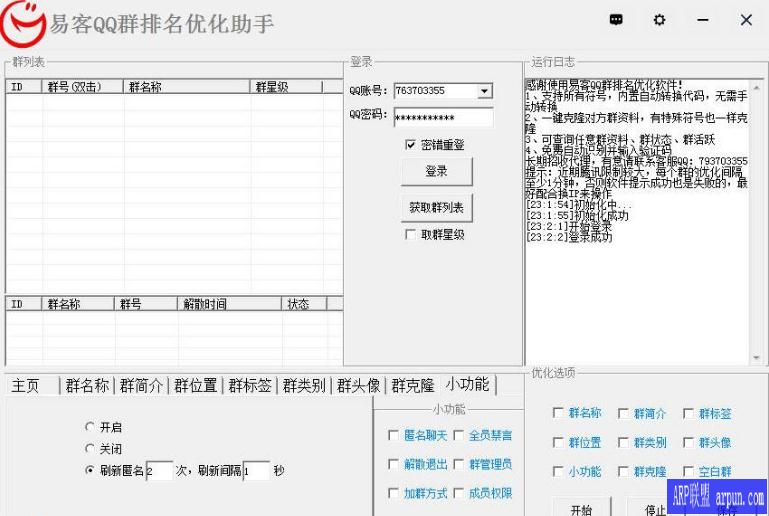Click the QQ密码 password field
This screenshot has width=769, height=516.
coord(443,118)
